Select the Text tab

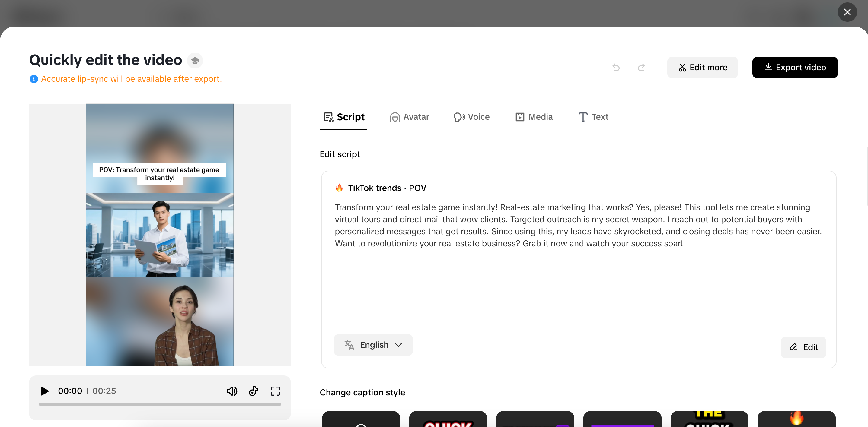pos(593,117)
